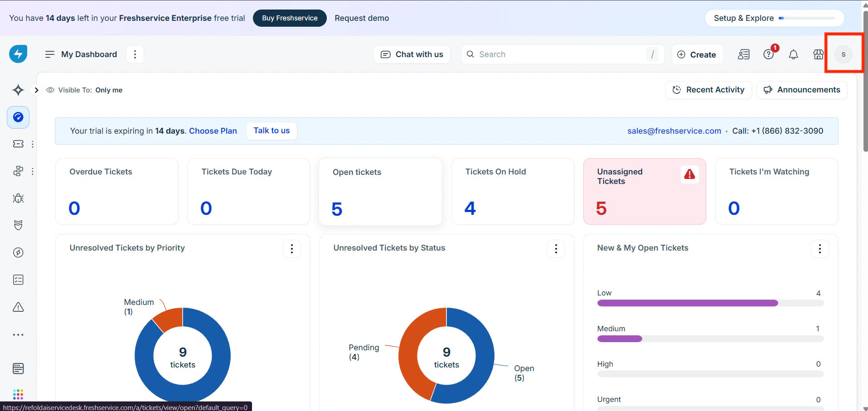
Task: Click the Create button
Action: click(x=697, y=54)
